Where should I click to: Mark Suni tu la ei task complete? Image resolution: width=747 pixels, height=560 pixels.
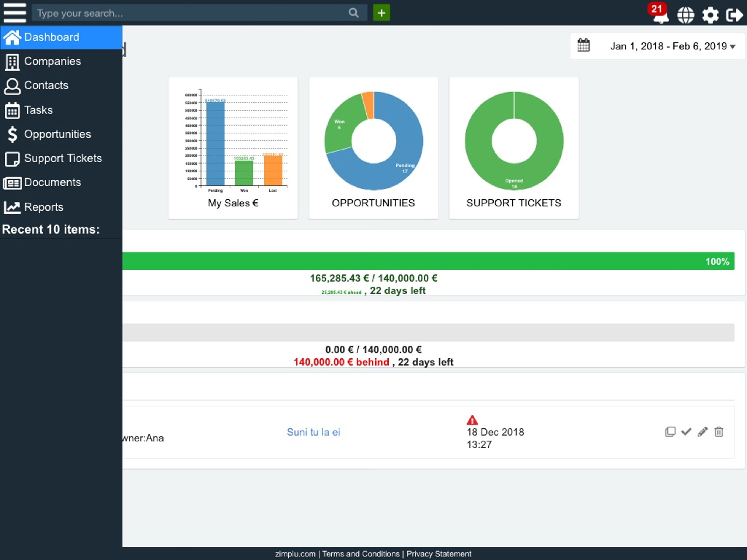(x=686, y=432)
